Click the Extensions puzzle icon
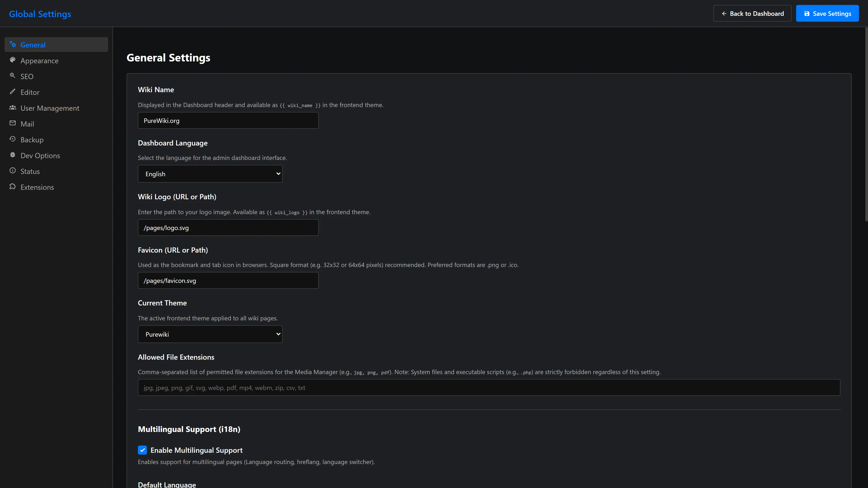 pyautogui.click(x=12, y=187)
